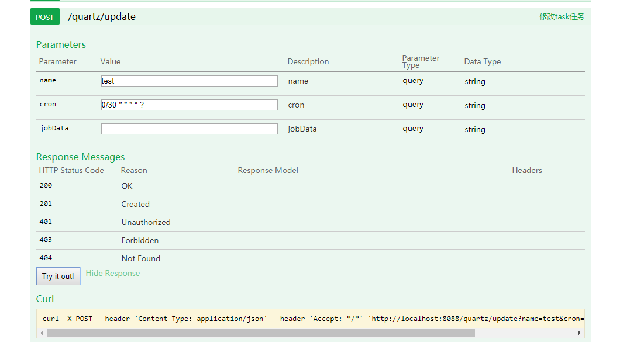The height and width of the screenshot is (342, 644).
Task: Click the 401 status code
Action: (46, 222)
